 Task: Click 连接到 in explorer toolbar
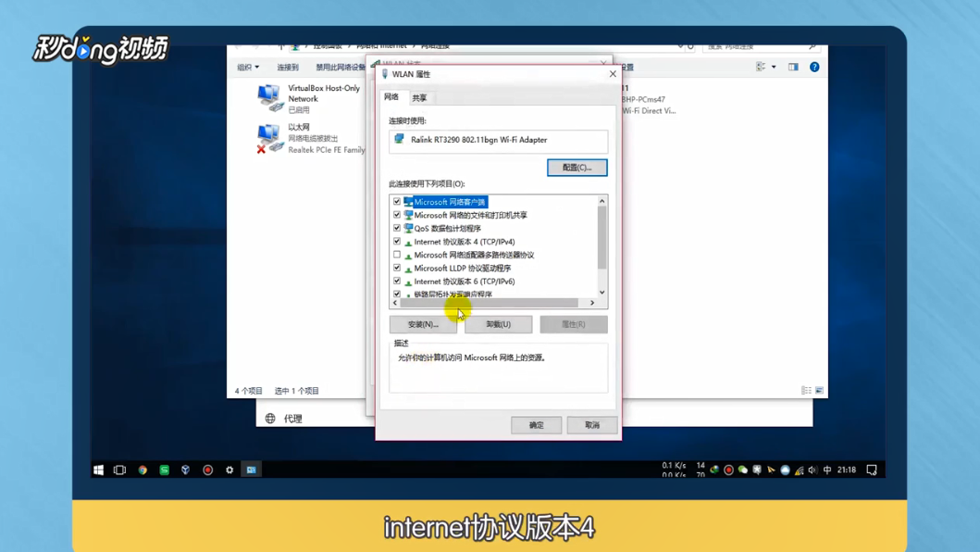click(288, 68)
